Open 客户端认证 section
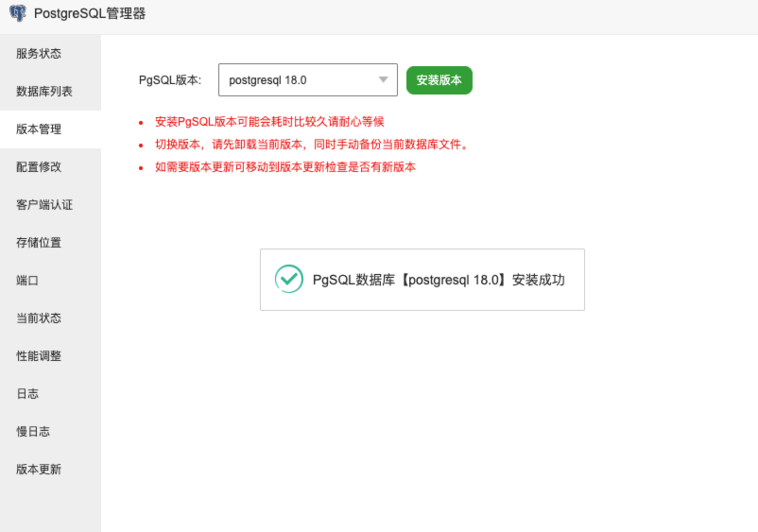Image resolution: width=758 pixels, height=532 pixels. pos(50,204)
